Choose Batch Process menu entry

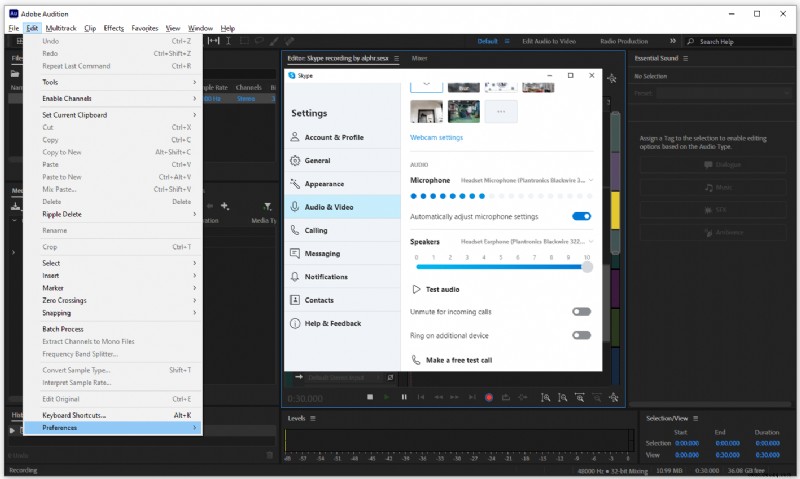tap(113, 329)
